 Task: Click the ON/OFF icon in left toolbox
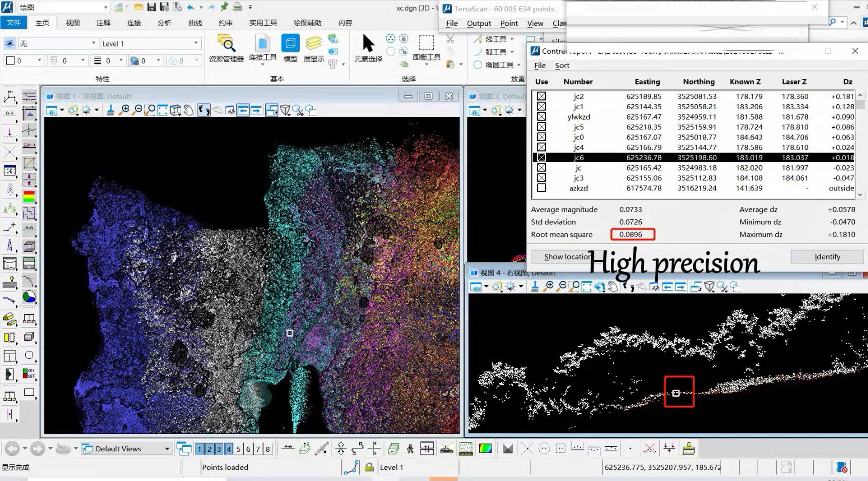coord(29,373)
